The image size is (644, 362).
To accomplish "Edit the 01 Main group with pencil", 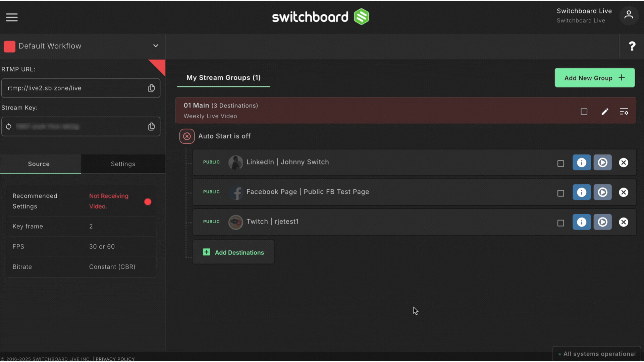I will (605, 112).
